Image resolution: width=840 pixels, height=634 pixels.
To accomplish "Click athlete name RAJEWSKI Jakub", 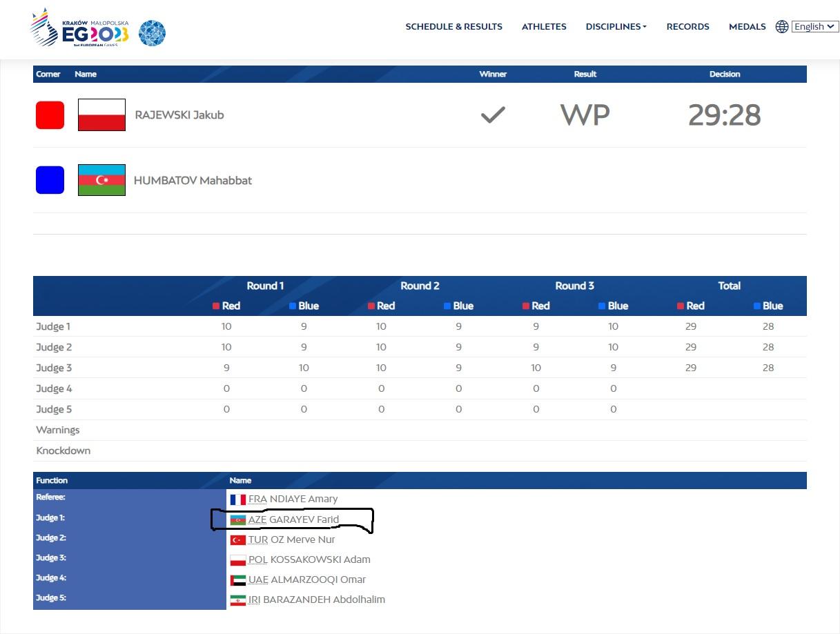I will coord(179,115).
